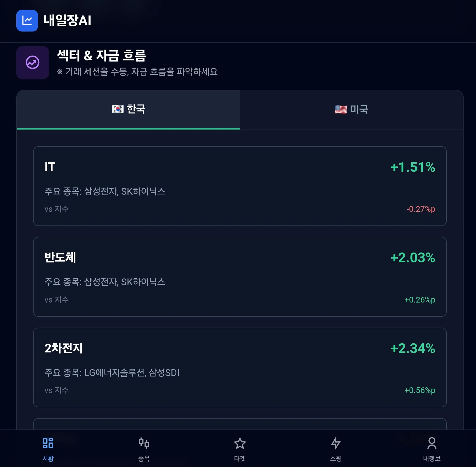The image size is (476, 467).
Task: Select the 한국 tab
Action: [128, 109]
